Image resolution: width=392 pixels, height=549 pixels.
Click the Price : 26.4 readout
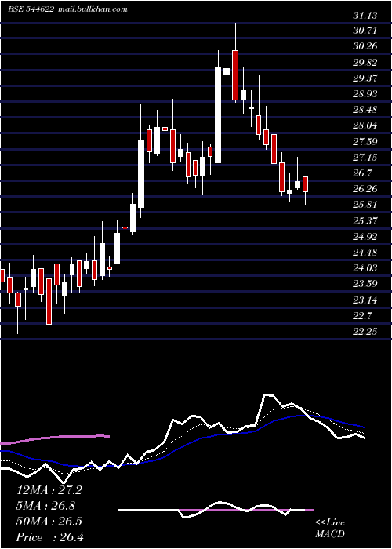(50, 536)
